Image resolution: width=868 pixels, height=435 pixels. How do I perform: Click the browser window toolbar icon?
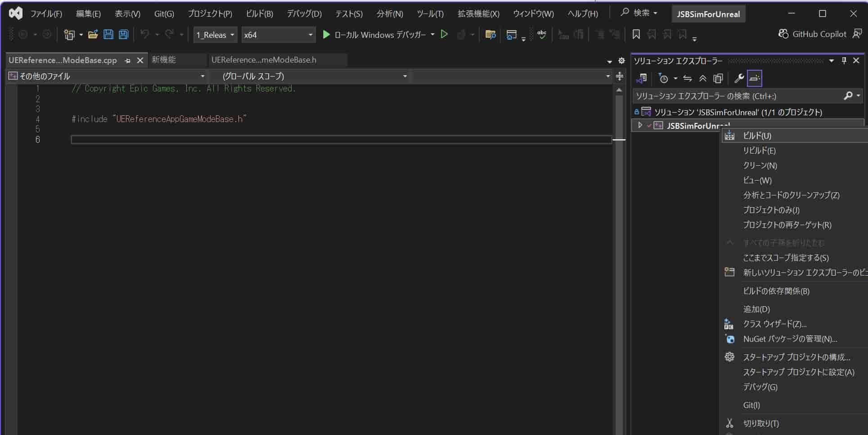click(511, 35)
